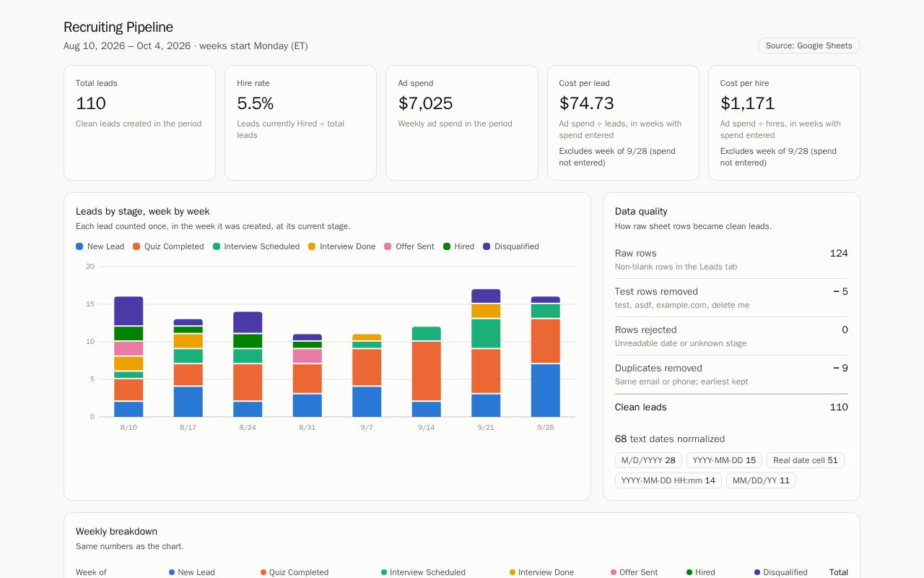Click the Interview Scheduled table column header
Image resolution: width=924 pixels, height=578 pixels.
[424, 572]
